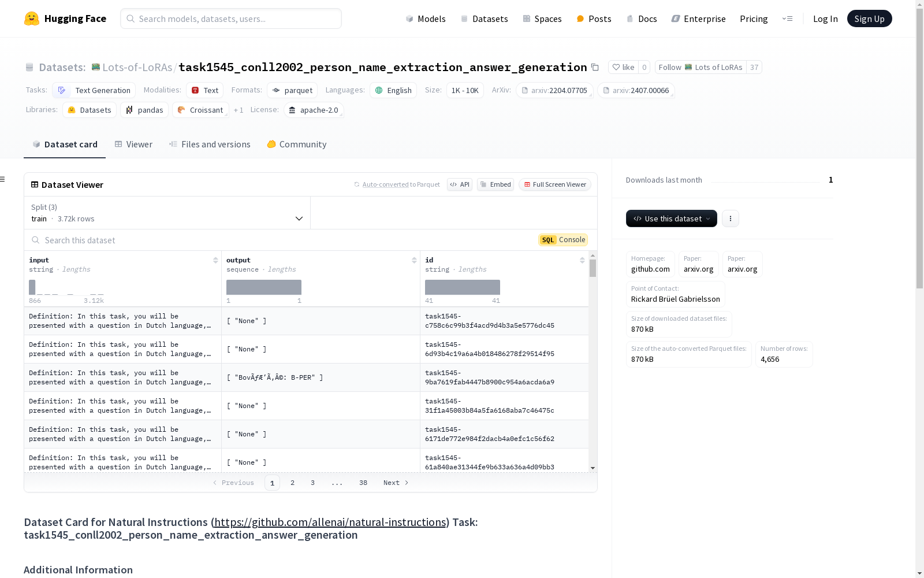924x578 pixels.
Task: Switch to the Community tab
Action: 297,144
